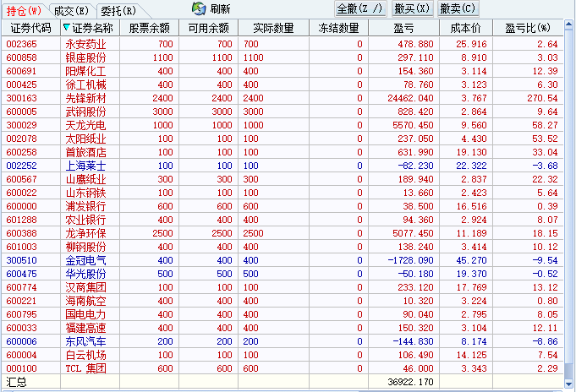Switch to the 持仓(W) tab
Image resolution: width=576 pixels, height=392 pixels.
[x=23, y=10]
